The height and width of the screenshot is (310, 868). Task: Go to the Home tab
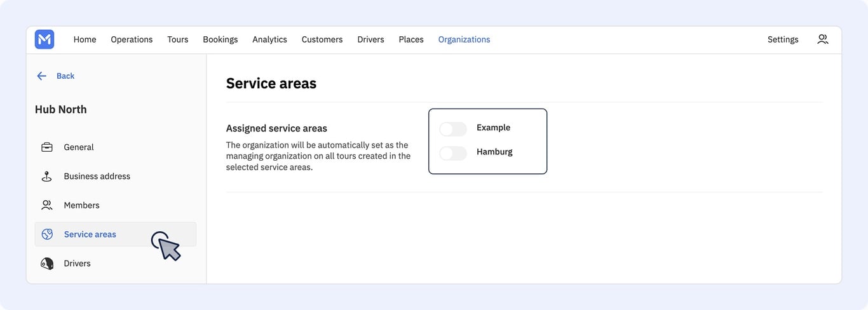(85, 39)
